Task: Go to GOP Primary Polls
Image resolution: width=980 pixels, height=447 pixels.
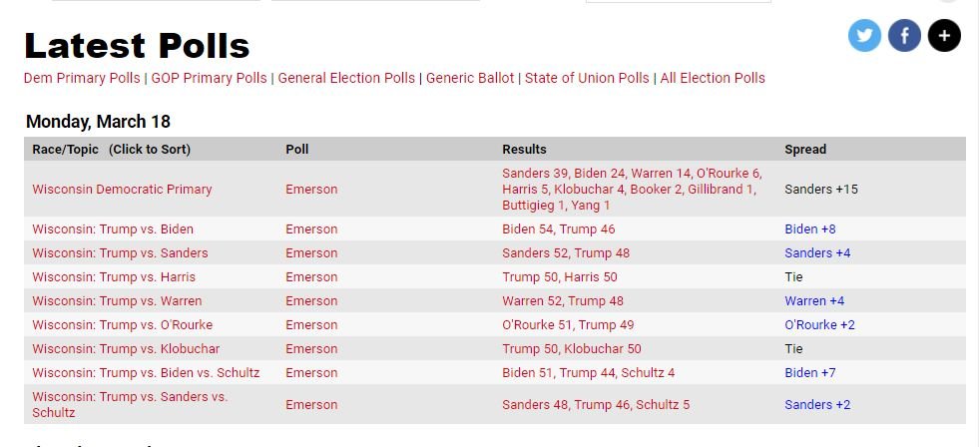Action: 209,78
